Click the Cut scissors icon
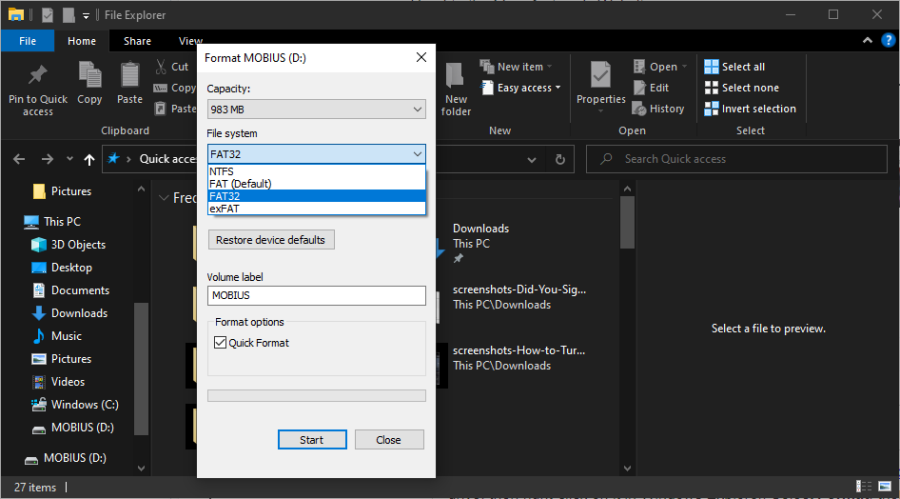This screenshot has width=900, height=499. pos(161,67)
